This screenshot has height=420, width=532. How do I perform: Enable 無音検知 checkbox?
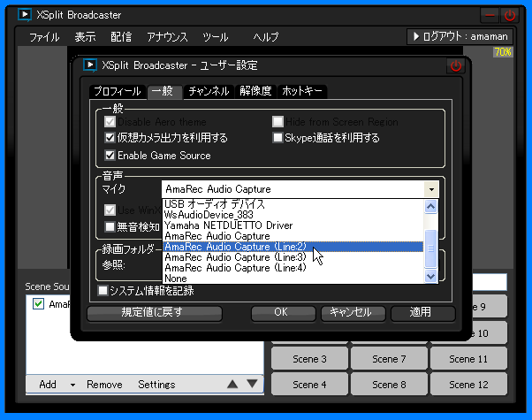(x=110, y=226)
